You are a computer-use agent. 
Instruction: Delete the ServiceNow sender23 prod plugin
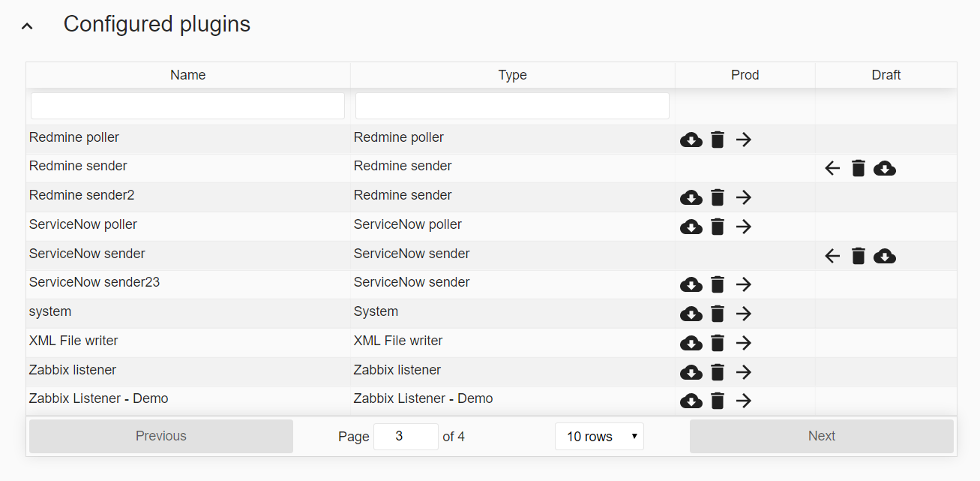click(718, 284)
